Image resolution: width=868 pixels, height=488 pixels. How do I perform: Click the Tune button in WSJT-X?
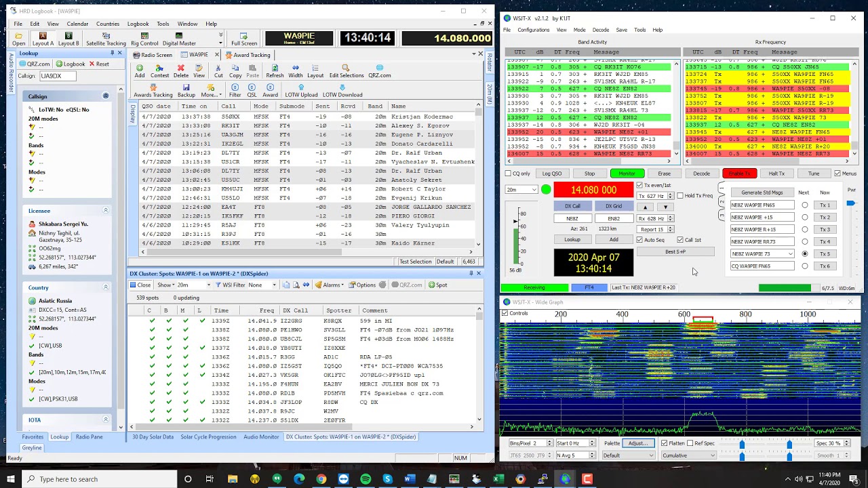pos(814,174)
